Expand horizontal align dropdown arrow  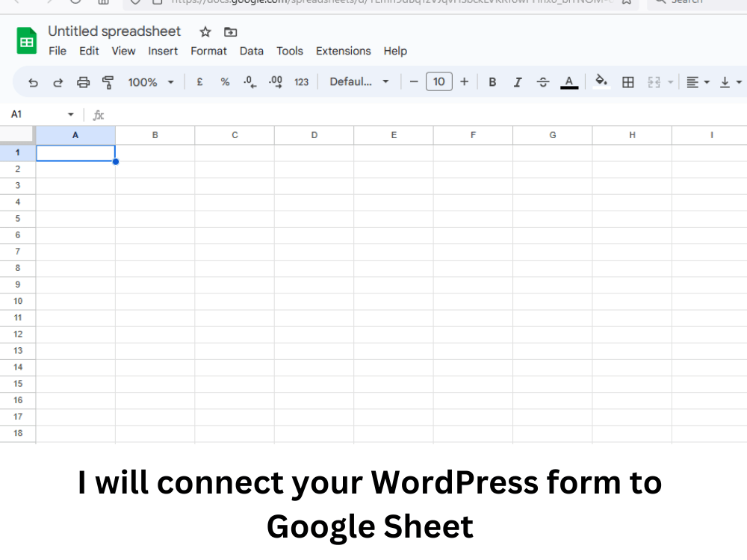[x=707, y=82]
